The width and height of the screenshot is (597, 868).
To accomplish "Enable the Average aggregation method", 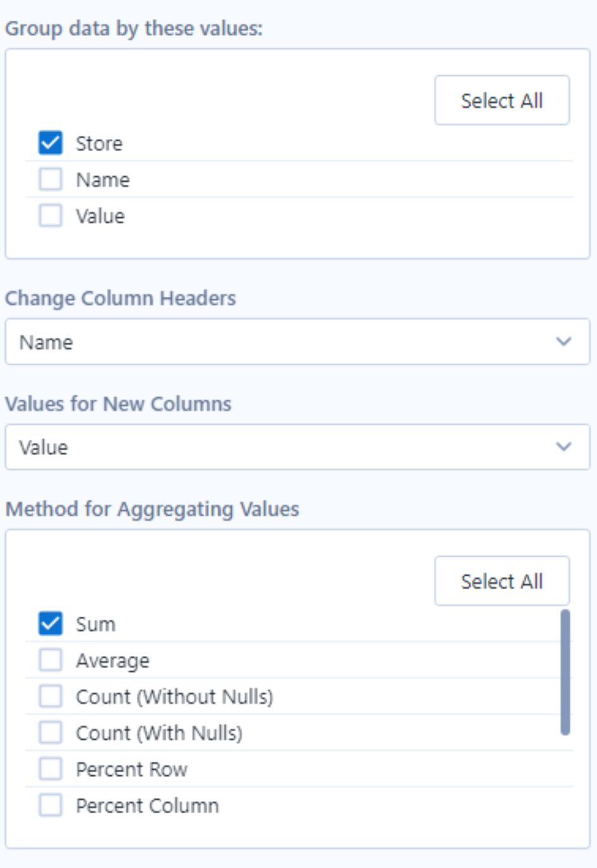I will tap(51, 660).
